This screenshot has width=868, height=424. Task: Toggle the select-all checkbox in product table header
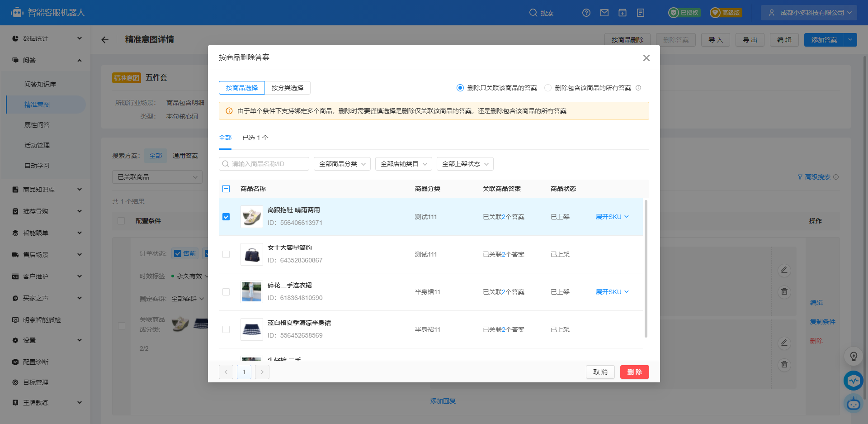click(x=226, y=189)
